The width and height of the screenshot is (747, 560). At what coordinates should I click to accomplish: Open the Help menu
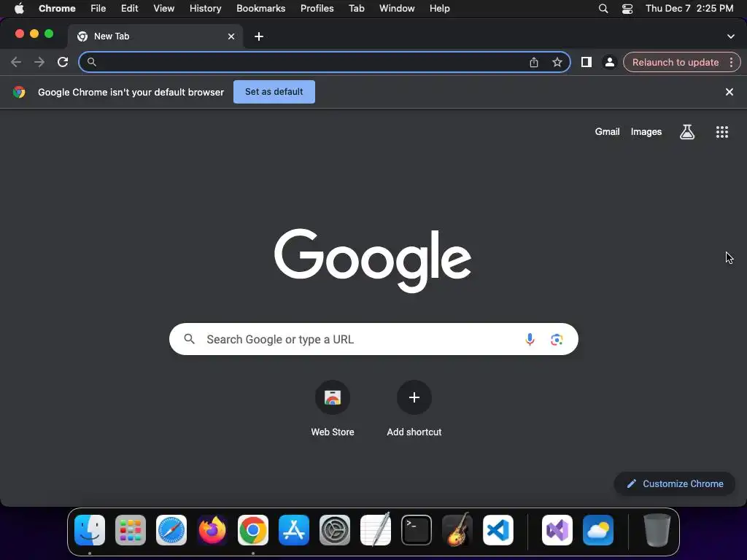tap(439, 9)
